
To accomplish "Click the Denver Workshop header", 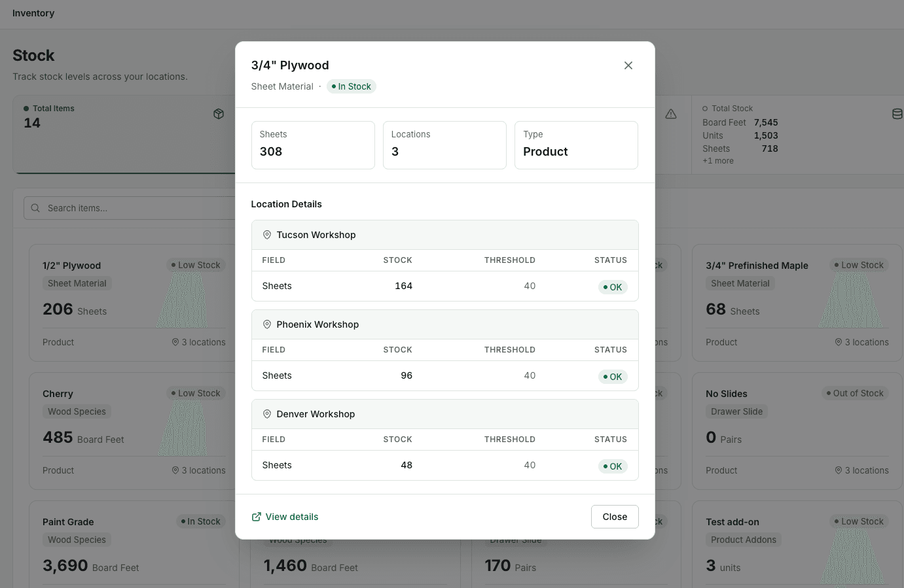I will (x=445, y=414).
